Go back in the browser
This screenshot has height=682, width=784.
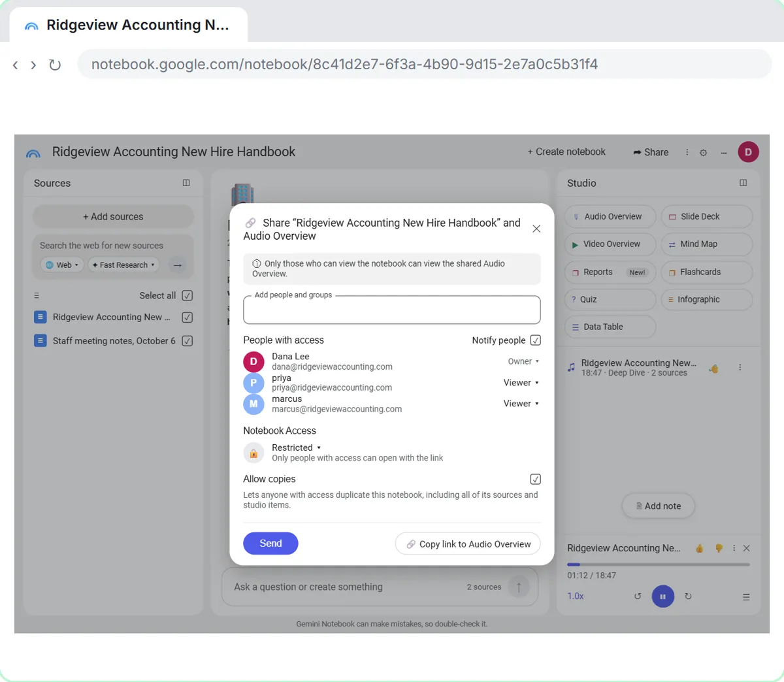[16, 65]
